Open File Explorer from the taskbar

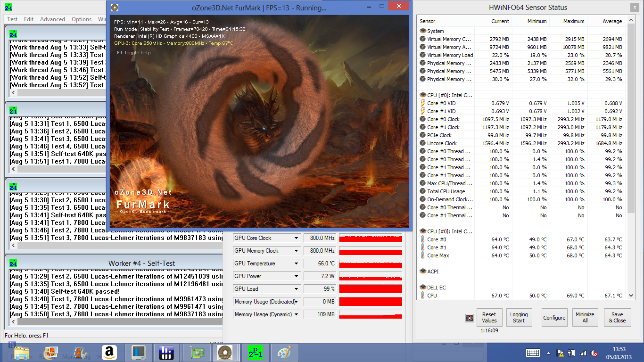22,353
